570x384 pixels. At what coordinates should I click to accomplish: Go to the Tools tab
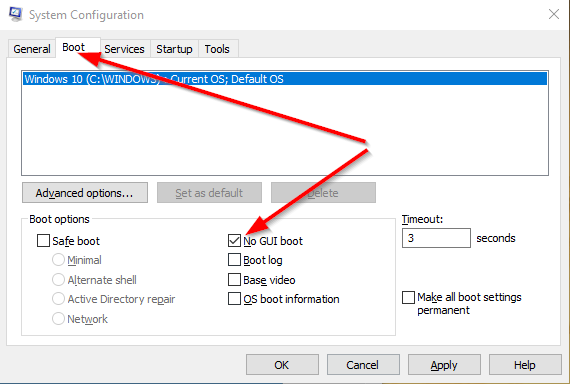point(217,49)
